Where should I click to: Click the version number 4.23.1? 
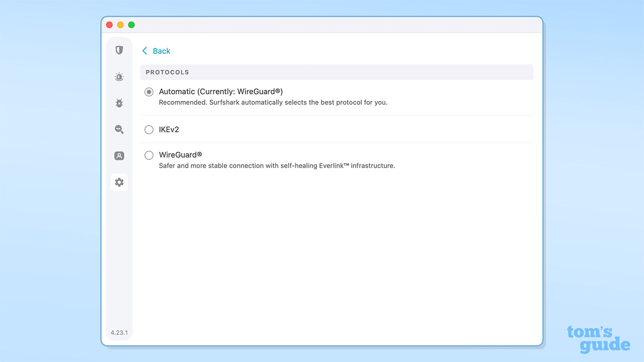[x=119, y=332]
